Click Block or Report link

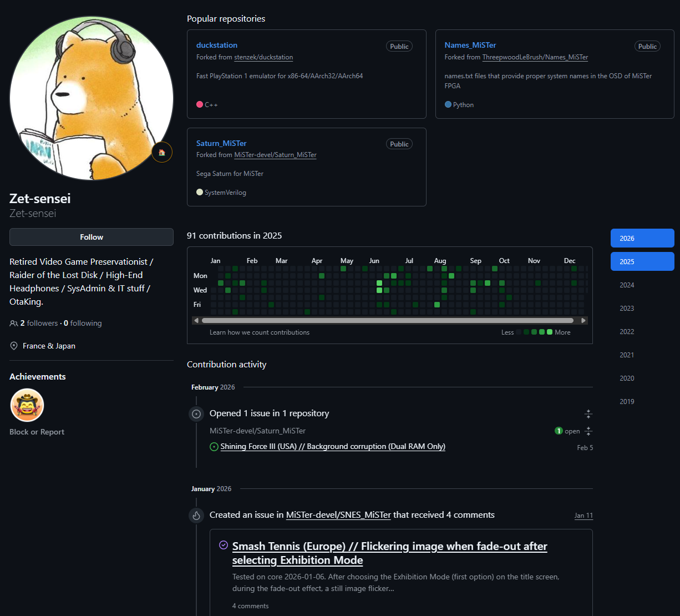(x=37, y=432)
